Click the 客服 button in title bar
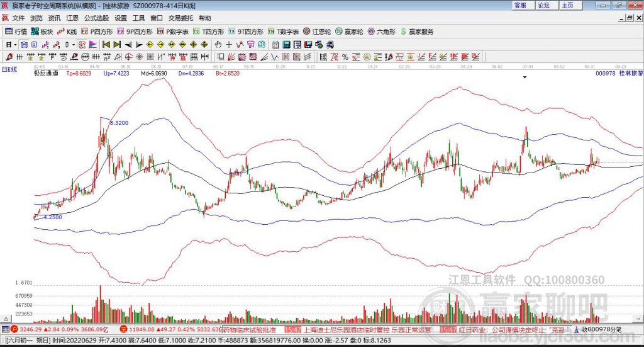The image size is (644, 347). click(x=523, y=5)
